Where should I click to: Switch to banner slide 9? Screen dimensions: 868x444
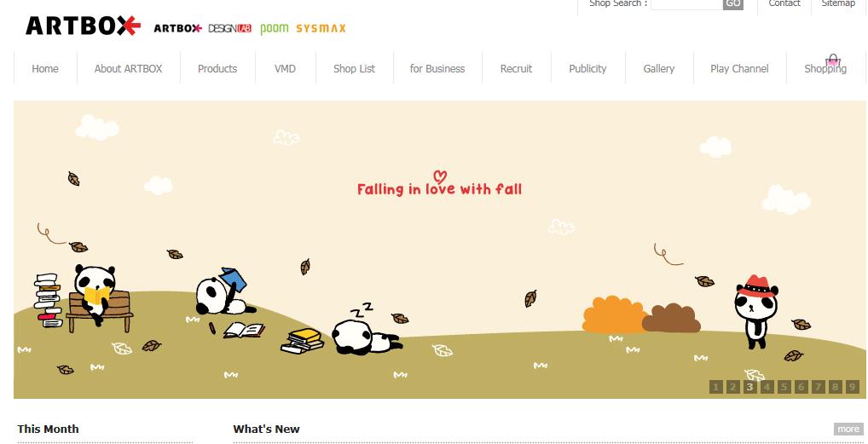853,387
